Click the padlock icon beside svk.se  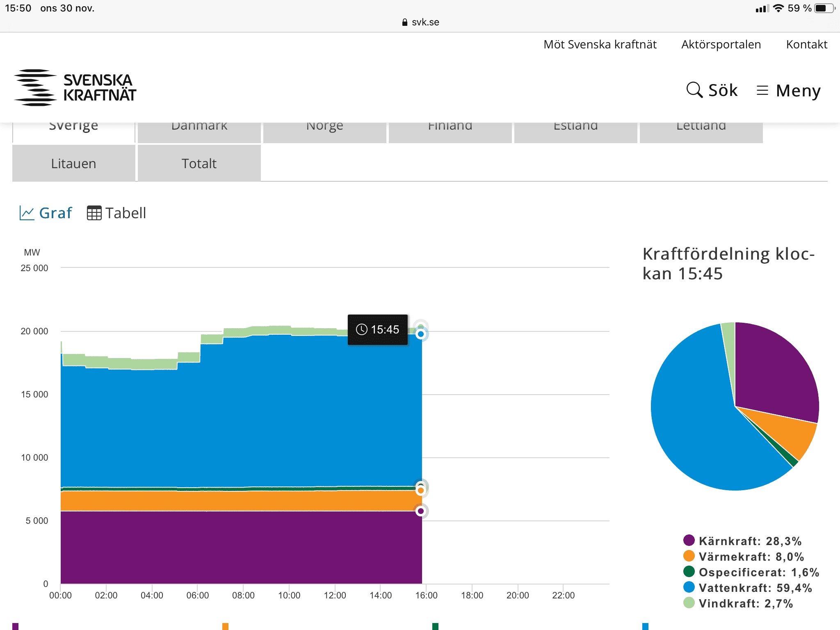(x=405, y=22)
